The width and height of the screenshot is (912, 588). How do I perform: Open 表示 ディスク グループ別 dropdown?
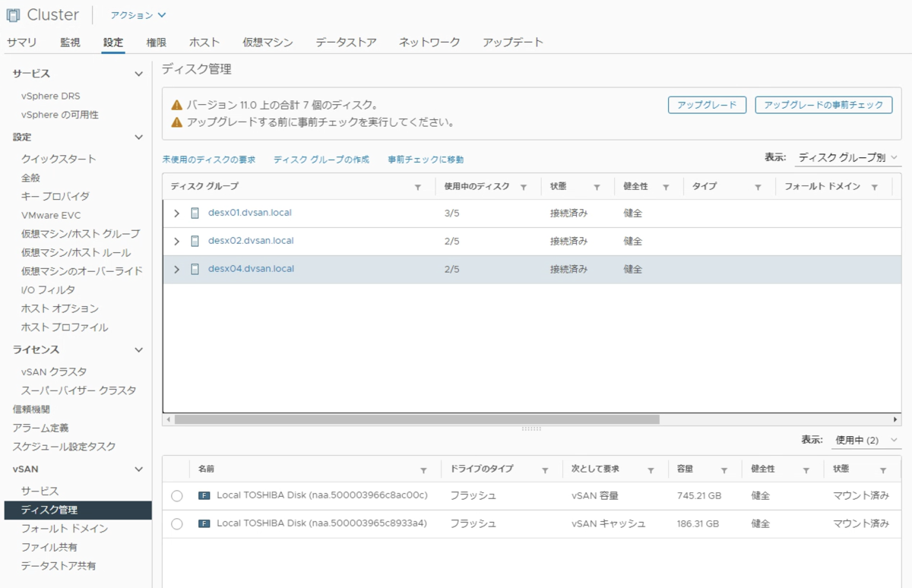[847, 158]
